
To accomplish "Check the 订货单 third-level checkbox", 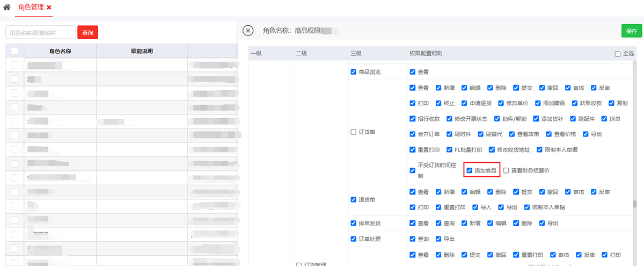I will pyautogui.click(x=353, y=132).
